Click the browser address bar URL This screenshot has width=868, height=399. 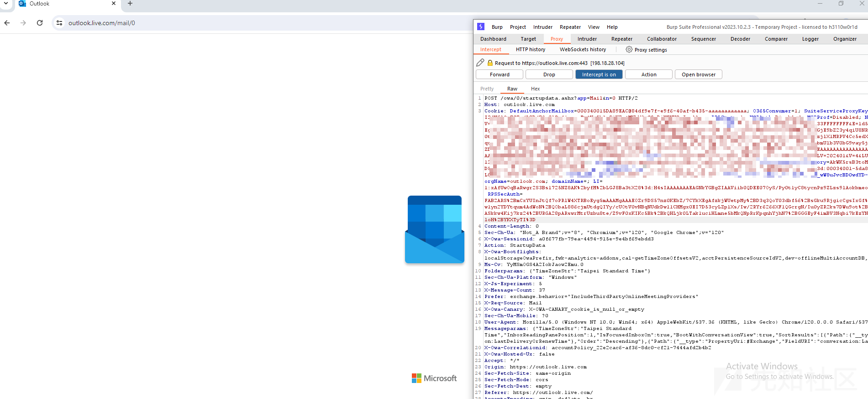[101, 23]
